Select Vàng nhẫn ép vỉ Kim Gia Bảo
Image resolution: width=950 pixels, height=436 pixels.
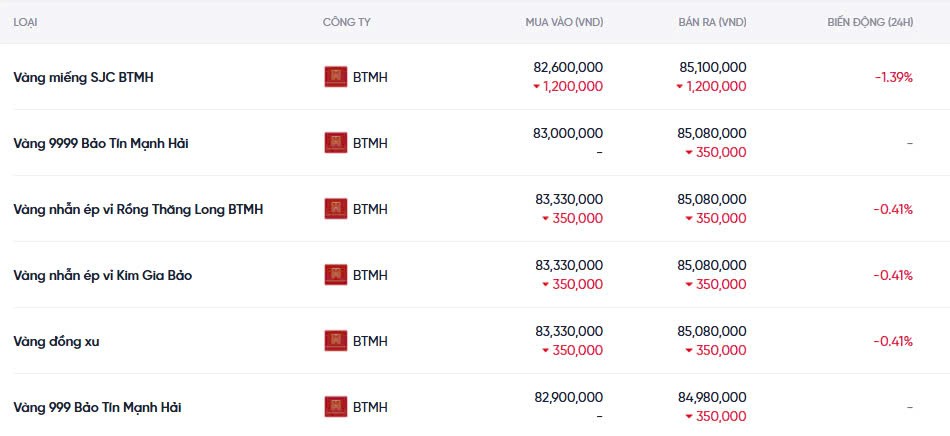click(x=102, y=275)
